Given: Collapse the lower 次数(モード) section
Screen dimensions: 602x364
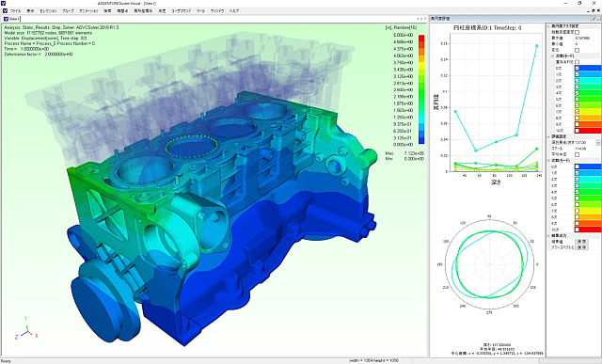Looking at the screenshot, I should tap(548, 161).
